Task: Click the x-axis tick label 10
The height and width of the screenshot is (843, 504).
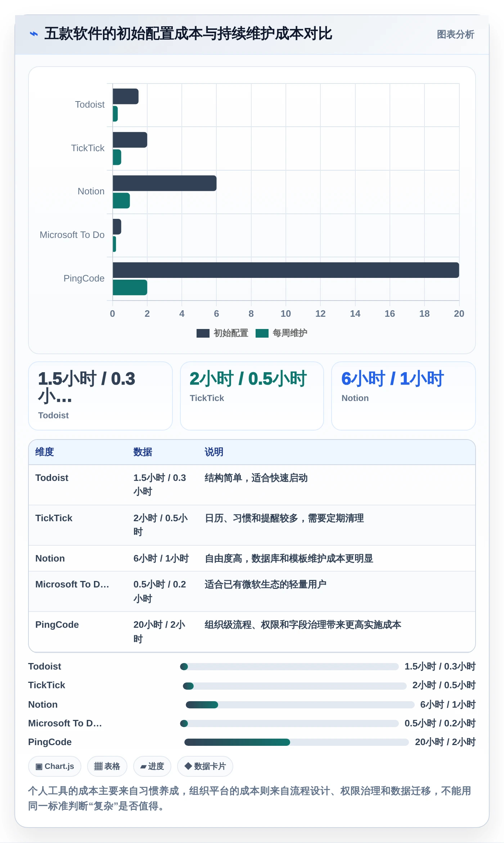Action: [286, 314]
